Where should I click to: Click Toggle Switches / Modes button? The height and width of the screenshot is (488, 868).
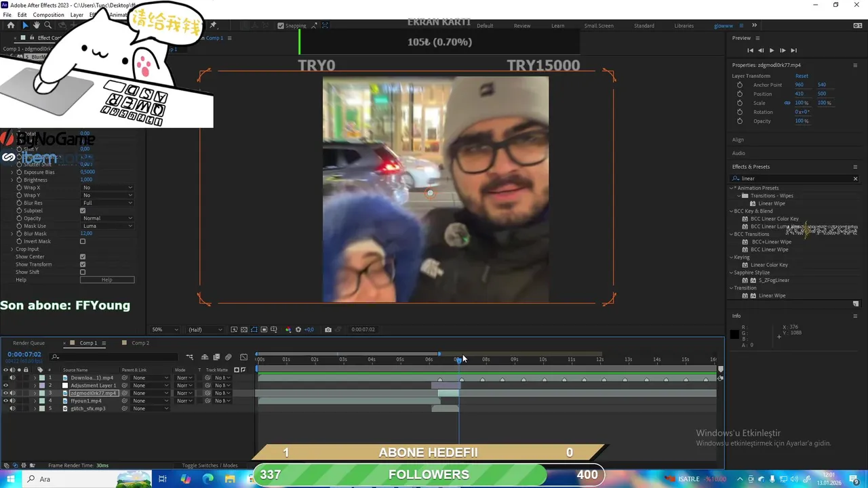(x=210, y=466)
